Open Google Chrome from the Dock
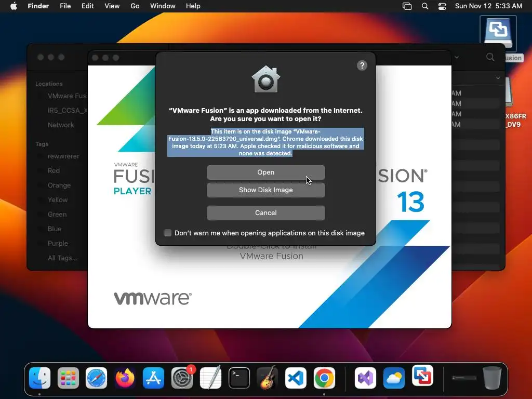 (x=324, y=378)
